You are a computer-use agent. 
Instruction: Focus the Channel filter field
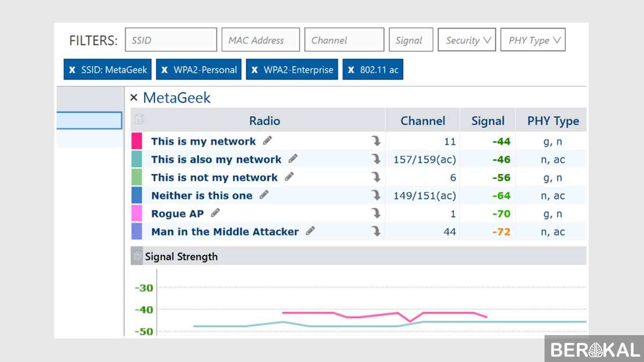[344, 40]
